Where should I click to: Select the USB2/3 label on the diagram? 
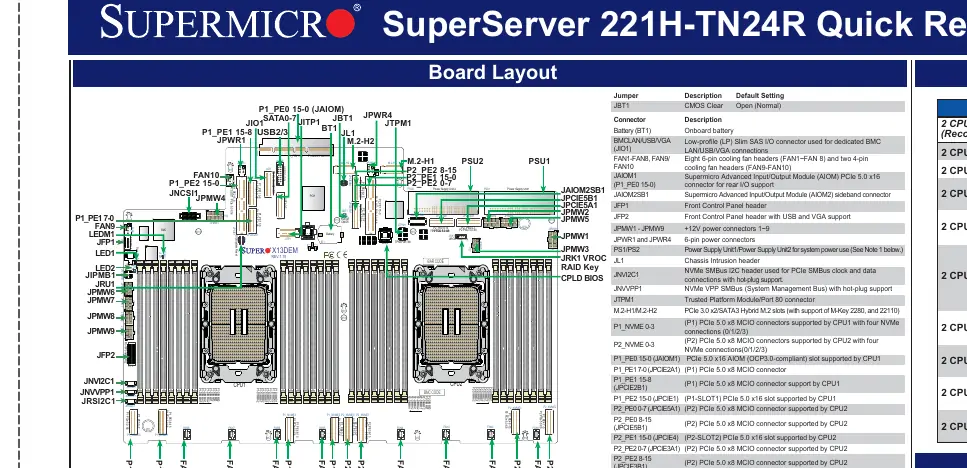pos(273,132)
